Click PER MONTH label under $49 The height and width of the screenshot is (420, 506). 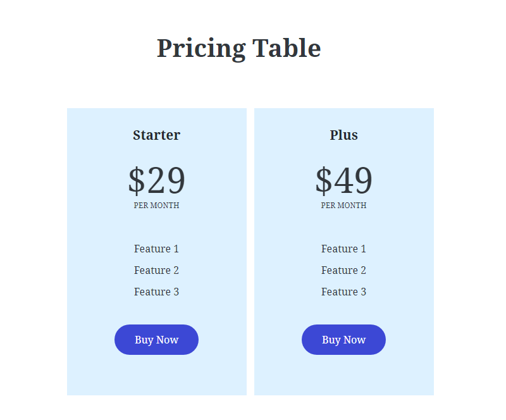(x=343, y=206)
